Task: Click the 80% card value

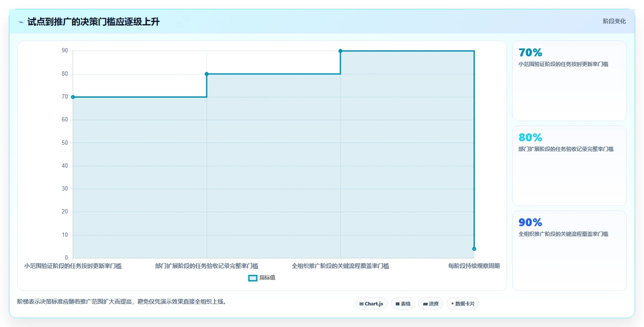Action: tap(530, 137)
